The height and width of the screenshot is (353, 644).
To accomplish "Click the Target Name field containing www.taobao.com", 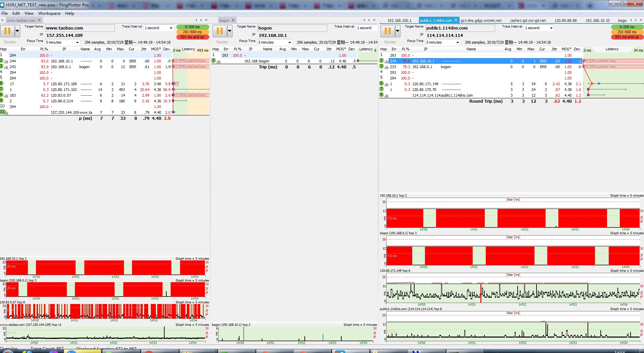I will (x=80, y=28).
